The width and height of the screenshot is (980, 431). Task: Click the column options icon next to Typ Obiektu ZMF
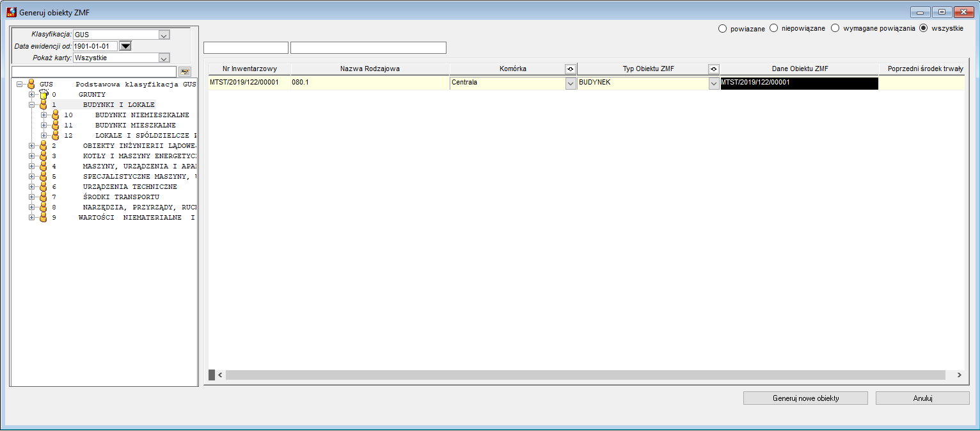coord(714,69)
